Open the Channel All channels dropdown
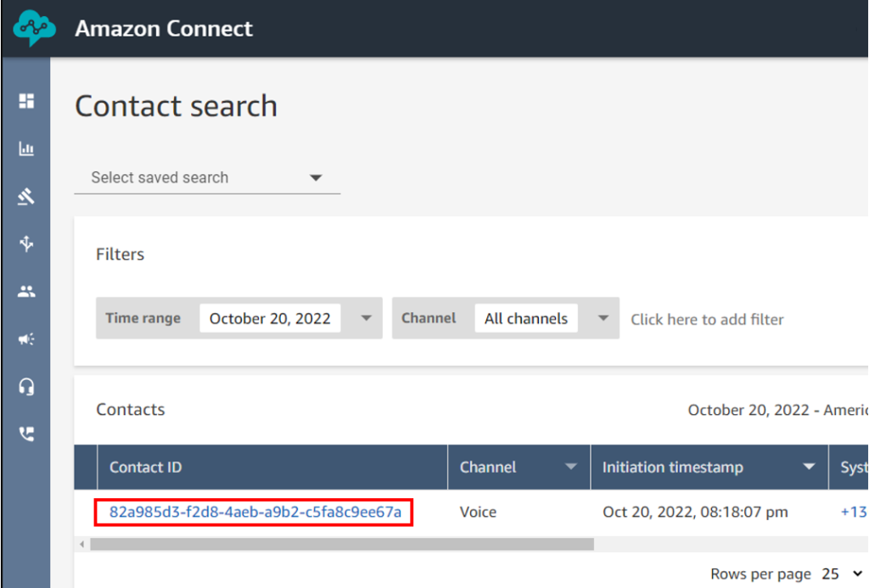The width and height of the screenshot is (869, 588). tap(602, 318)
